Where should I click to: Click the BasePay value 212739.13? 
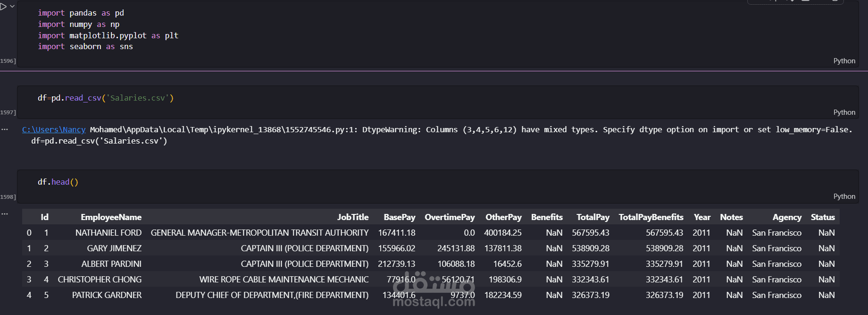click(x=397, y=264)
